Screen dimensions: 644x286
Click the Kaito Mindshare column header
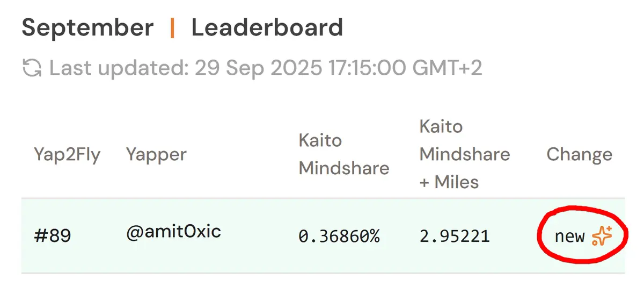(343, 154)
